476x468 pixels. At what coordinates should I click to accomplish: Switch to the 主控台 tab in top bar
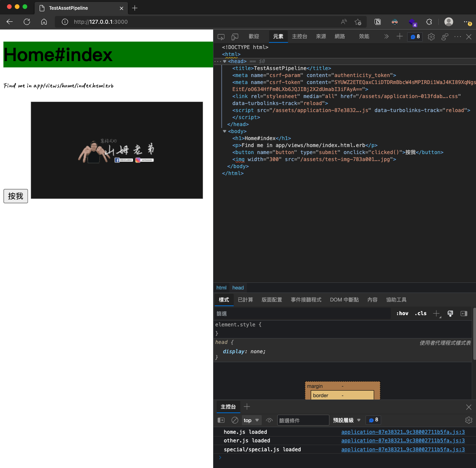point(299,36)
